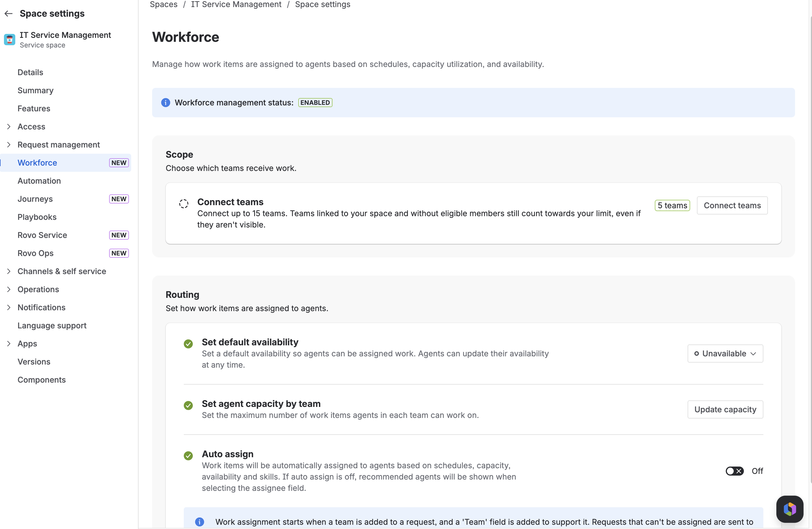Open Details in the sidebar

[66, 72]
